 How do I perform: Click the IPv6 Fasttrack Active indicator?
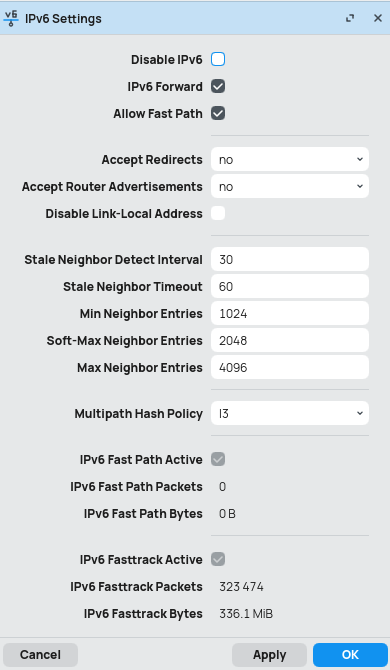(x=218, y=559)
